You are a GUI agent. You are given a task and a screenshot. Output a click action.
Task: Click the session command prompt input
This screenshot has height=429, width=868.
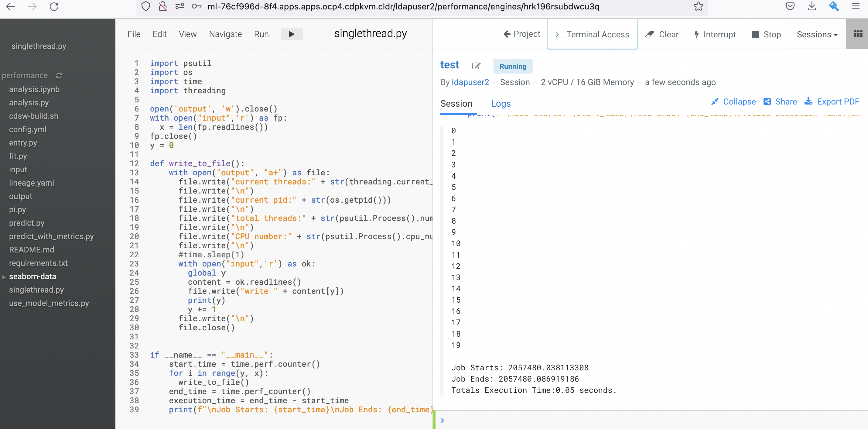click(x=640, y=420)
